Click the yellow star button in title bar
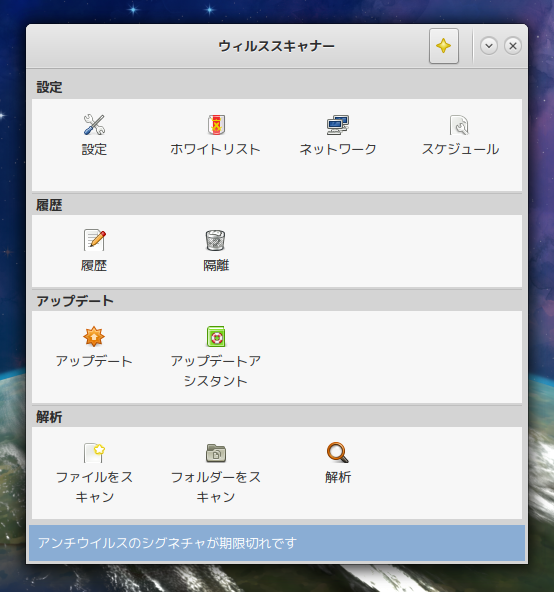This screenshot has height=592, width=554. coord(444,46)
